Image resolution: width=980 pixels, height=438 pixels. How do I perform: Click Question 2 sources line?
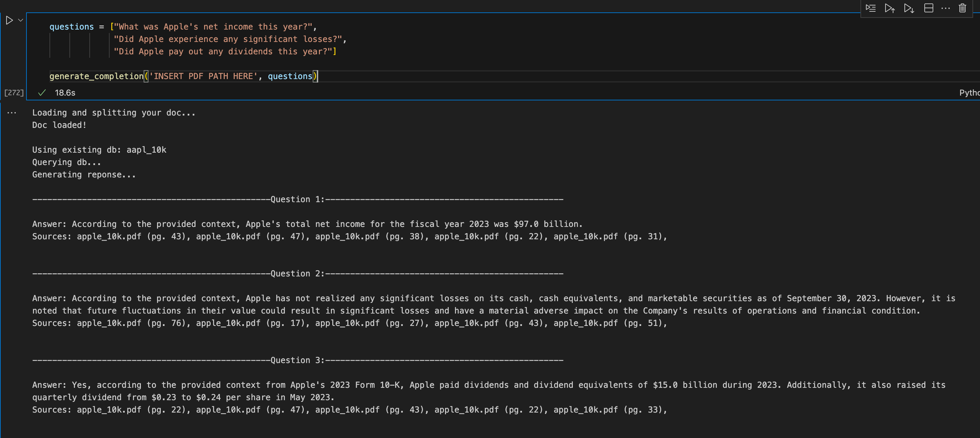click(x=349, y=323)
